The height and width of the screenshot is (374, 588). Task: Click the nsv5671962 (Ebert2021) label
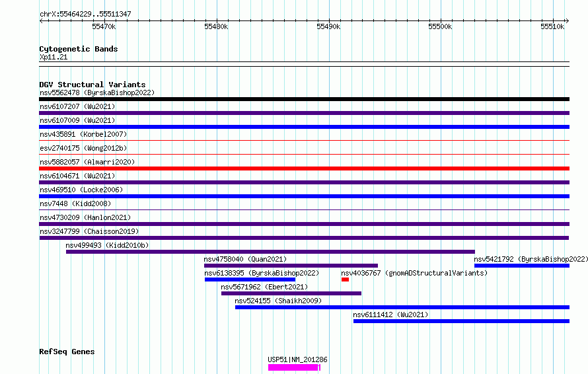264,287
